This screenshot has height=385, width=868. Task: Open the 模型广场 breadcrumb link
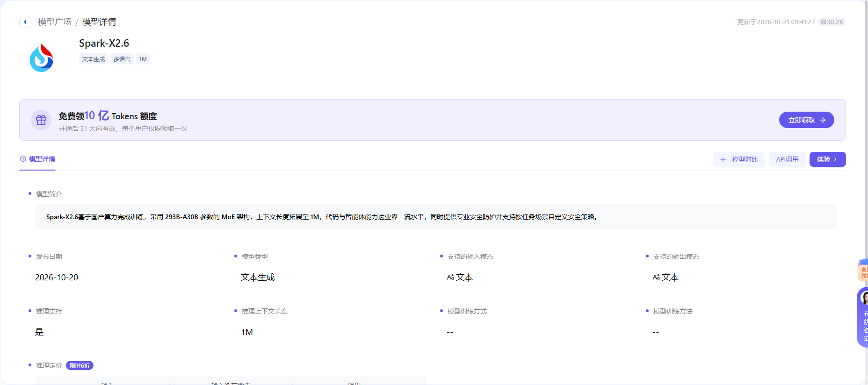tap(55, 22)
